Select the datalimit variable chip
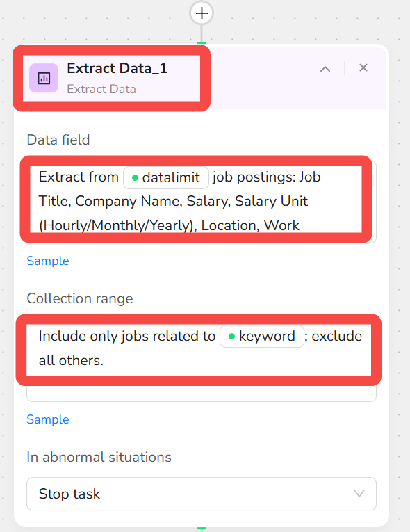This screenshot has width=410, height=532. [x=166, y=177]
